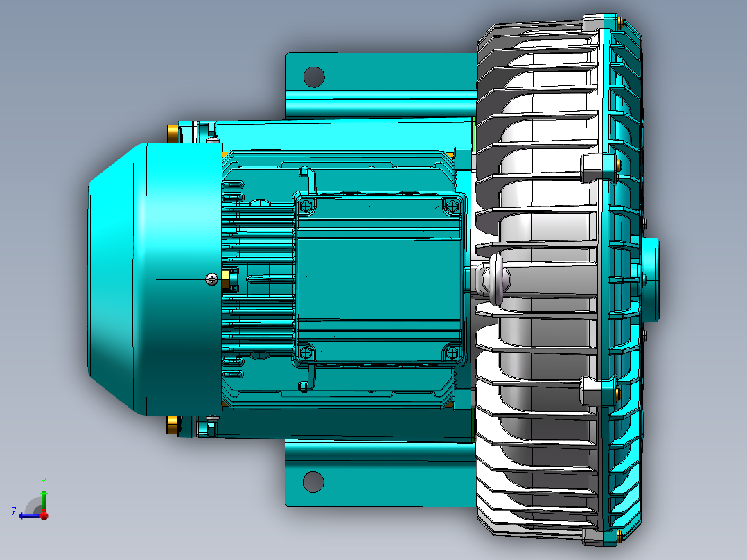Select the terminal box cover face
The image size is (747, 560).
coord(379,279)
